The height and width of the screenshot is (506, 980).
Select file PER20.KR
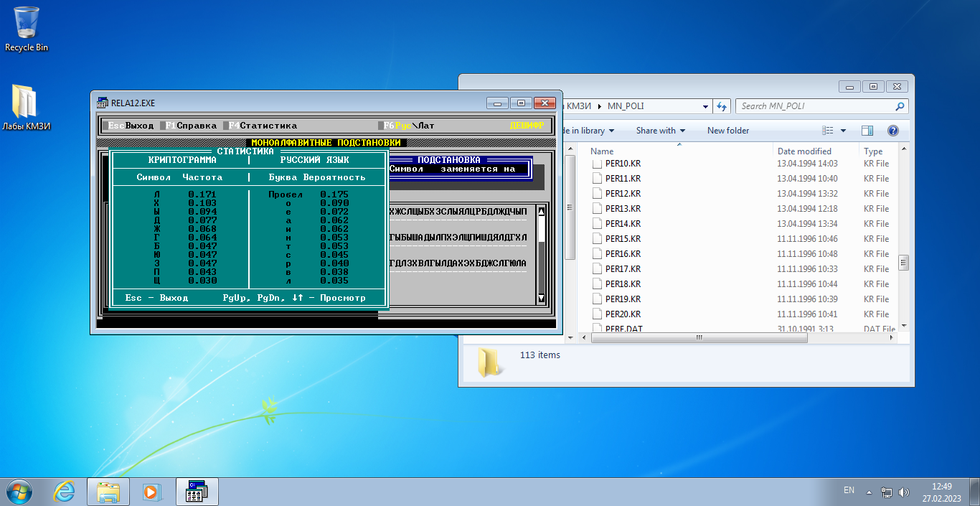pyautogui.click(x=623, y=314)
